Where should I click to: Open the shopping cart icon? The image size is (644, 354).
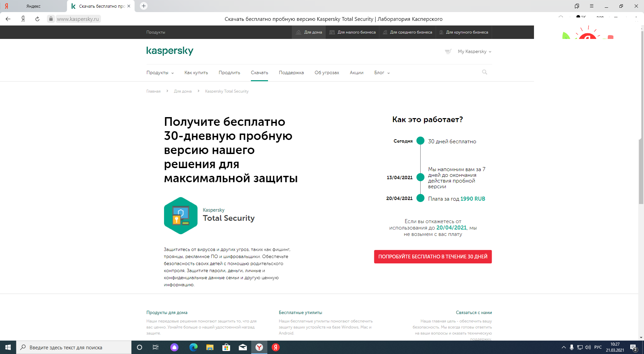[x=448, y=51]
